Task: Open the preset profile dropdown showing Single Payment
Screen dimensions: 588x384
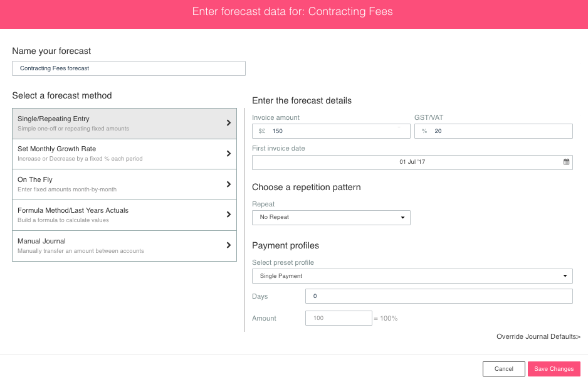Action: tap(412, 276)
